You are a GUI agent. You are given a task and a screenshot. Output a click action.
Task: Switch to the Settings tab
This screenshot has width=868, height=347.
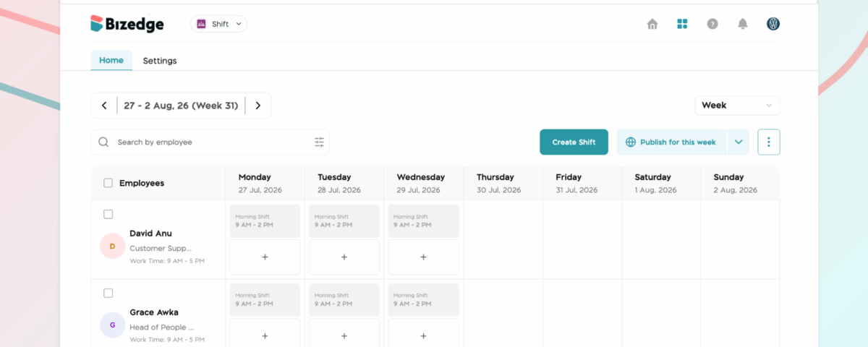tap(160, 61)
